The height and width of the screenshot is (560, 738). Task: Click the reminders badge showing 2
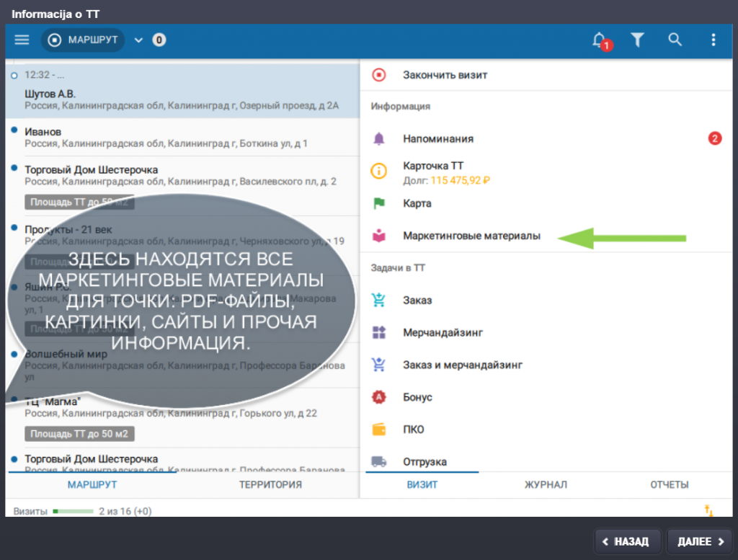[x=714, y=138]
